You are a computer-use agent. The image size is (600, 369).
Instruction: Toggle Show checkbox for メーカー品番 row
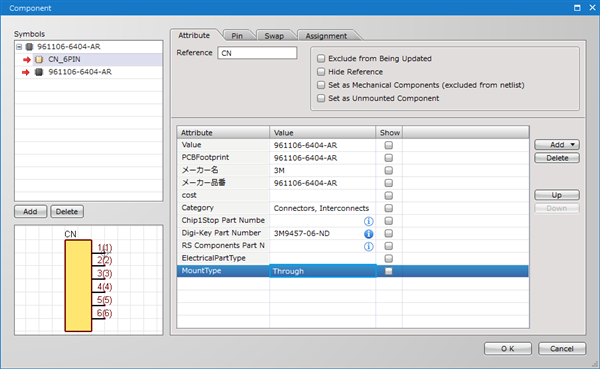[388, 183]
